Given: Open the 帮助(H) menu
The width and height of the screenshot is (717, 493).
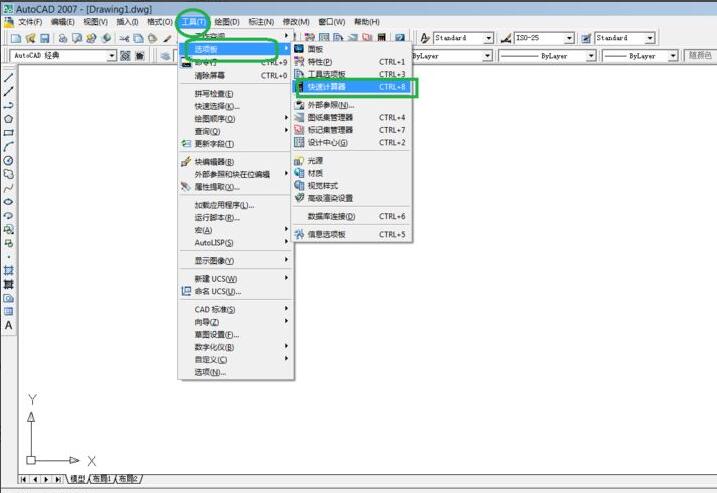Looking at the screenshot, I should [x=367, y=21].
